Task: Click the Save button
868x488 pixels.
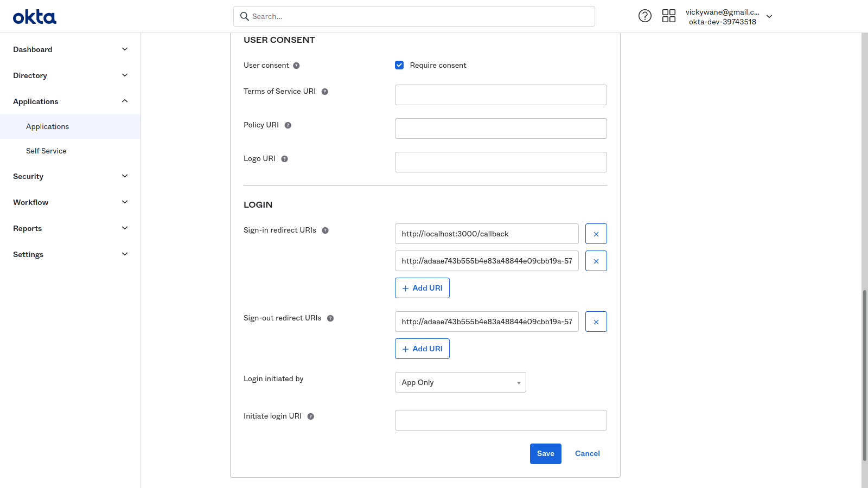Action: coord(545,454)
